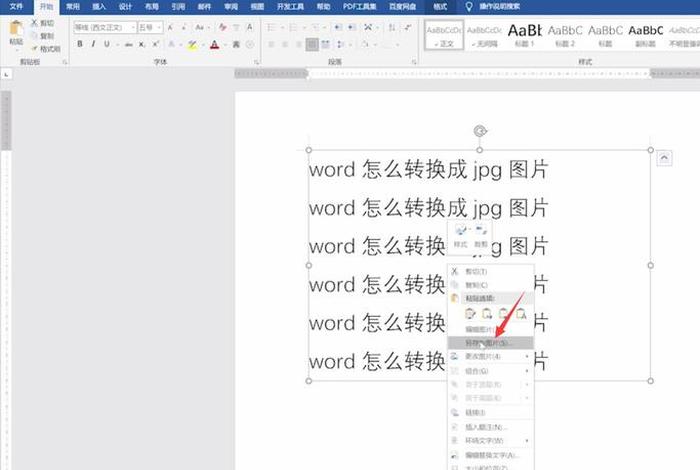Toggle Subscript formatting
Image resolution: width=700 pixels, height=470 pixels.
click(x=142, y=44)
